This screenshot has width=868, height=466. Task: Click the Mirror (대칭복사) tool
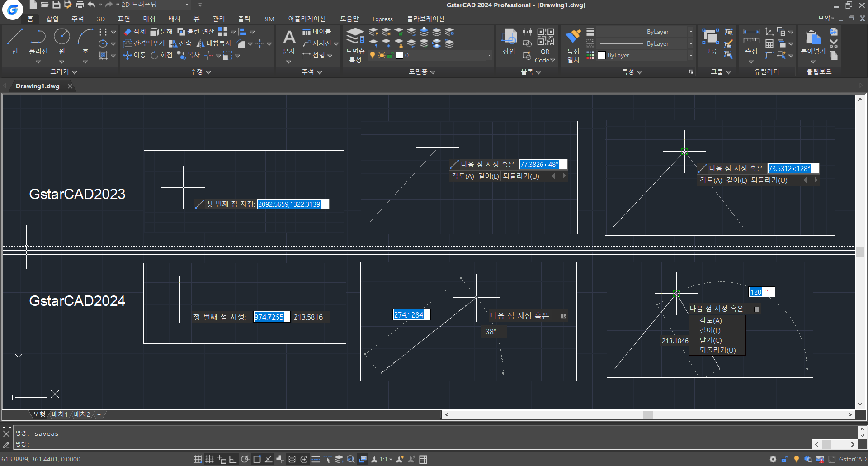pyautogui.click(x=214, y=43)
